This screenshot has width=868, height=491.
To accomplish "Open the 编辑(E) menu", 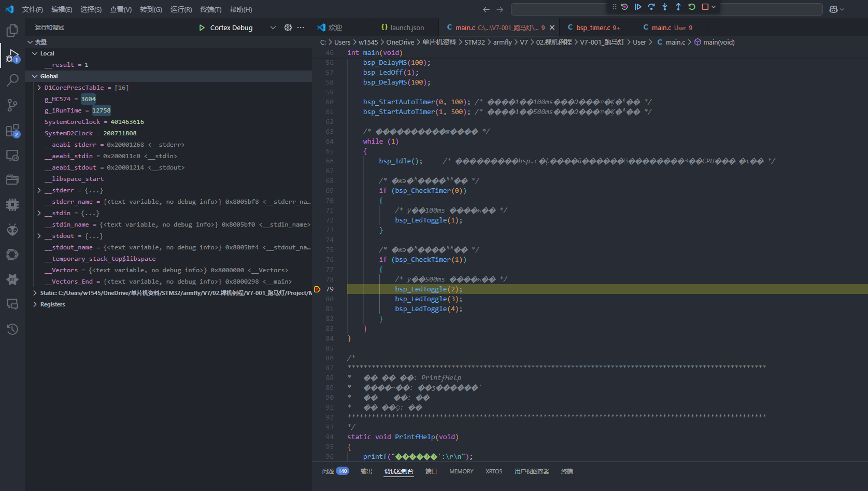I will tap(62, 9).
